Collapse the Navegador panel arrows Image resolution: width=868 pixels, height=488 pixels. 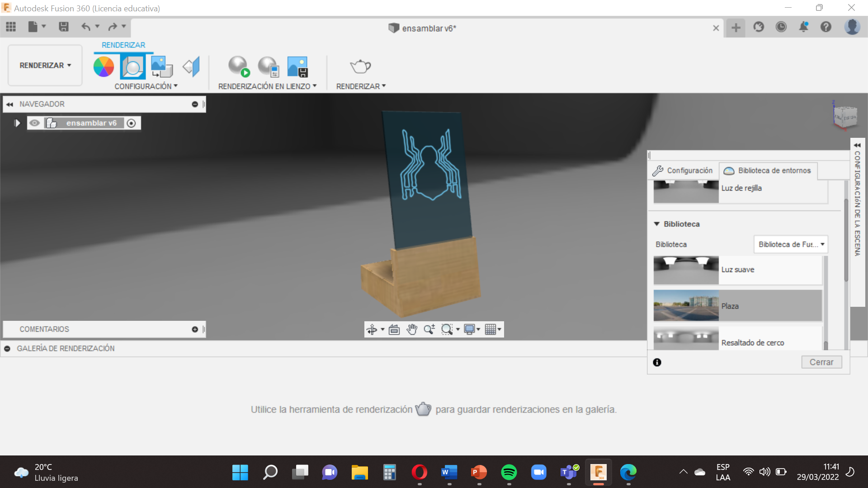pyautogui.click(x=9, y=104)
